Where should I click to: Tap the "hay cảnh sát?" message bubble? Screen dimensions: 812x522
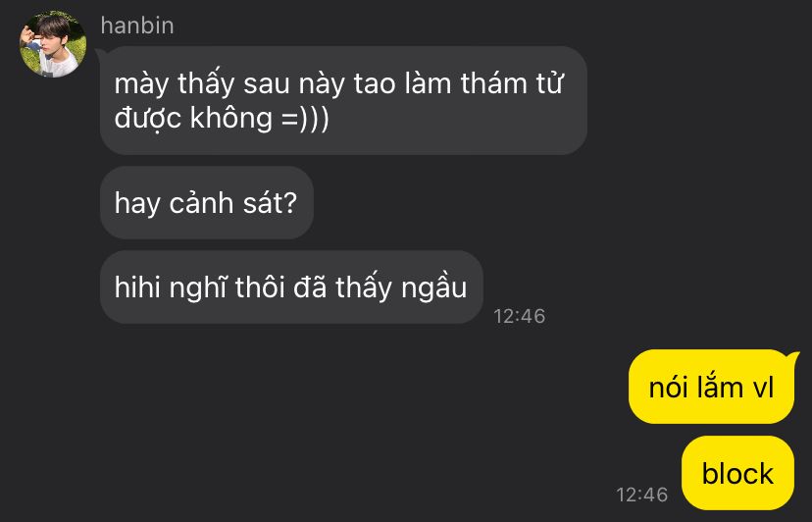tap(207, 203)
